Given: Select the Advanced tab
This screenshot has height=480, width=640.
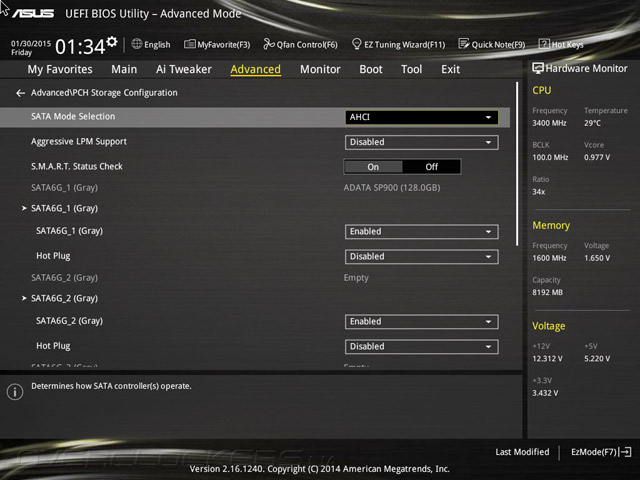Looking at the screenshot, I should click(256, 69).
